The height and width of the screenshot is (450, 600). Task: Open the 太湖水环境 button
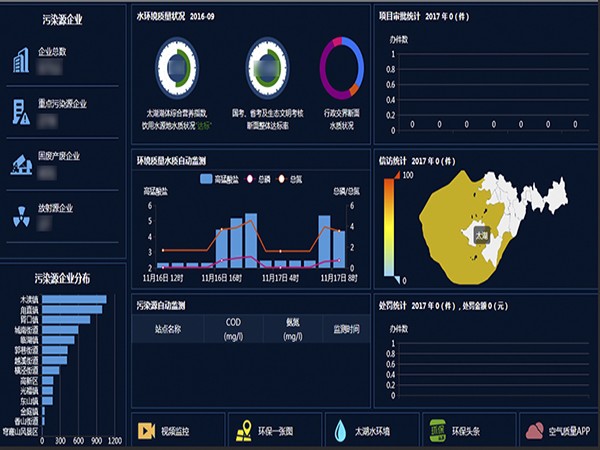coord(367,432)
